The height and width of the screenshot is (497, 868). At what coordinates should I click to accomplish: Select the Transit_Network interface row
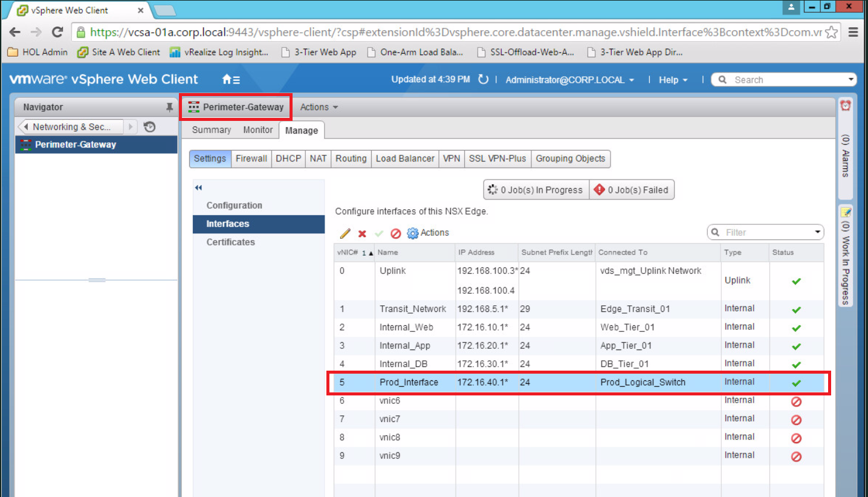point(578,309)
